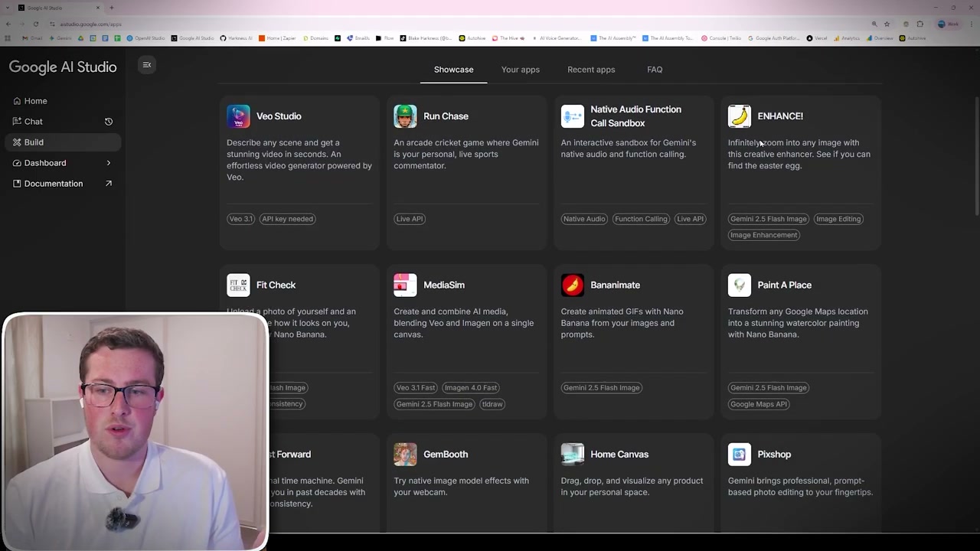The width and height of the screenshot is (980, 551).
Task: Expand the Dashboard sidebar section
Action: click(x=109, y=163)
